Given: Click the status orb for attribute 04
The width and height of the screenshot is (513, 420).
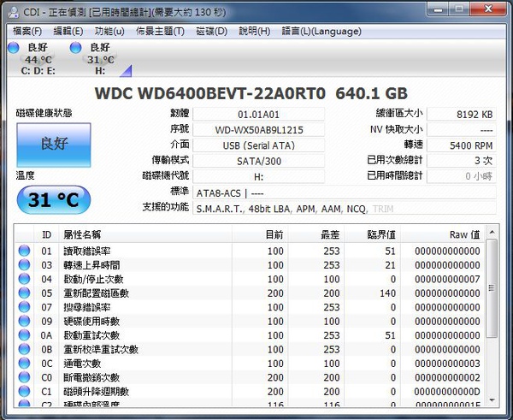Looking at the screenshot, I should [x=24, y=279].
